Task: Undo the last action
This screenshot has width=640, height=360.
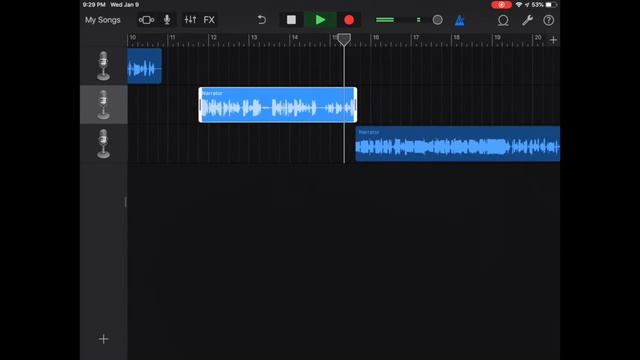Action: (x=262, y=20)
